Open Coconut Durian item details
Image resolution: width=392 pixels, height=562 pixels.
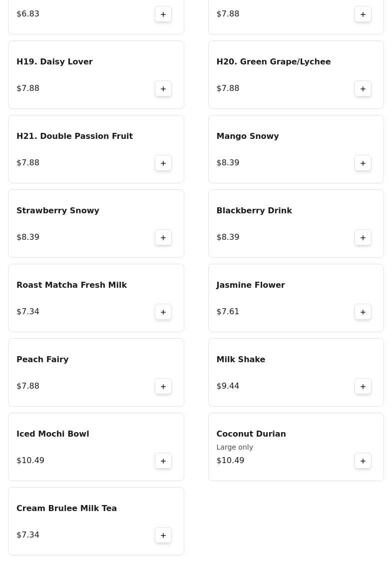tap(251, 434)
